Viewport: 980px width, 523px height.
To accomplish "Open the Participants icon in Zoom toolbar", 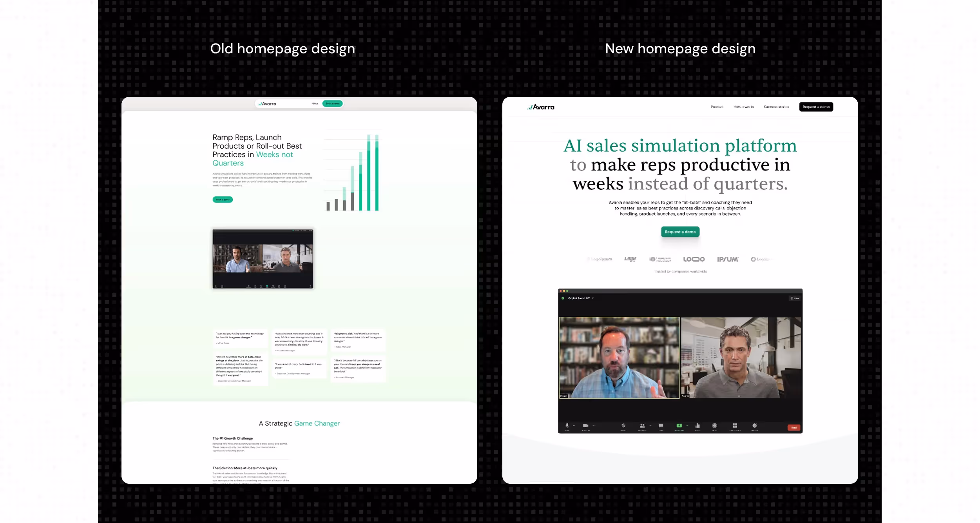I will pyautogui.click(x=642, y=426).
